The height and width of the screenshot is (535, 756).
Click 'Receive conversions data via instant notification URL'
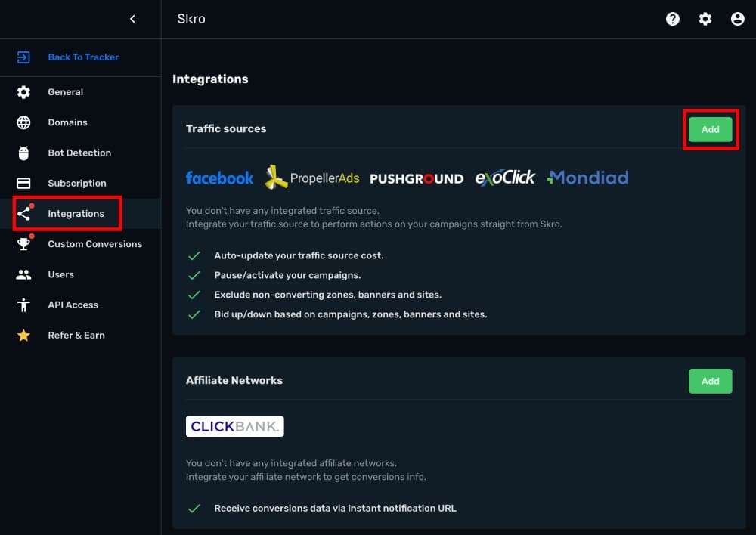click(335, 508)
